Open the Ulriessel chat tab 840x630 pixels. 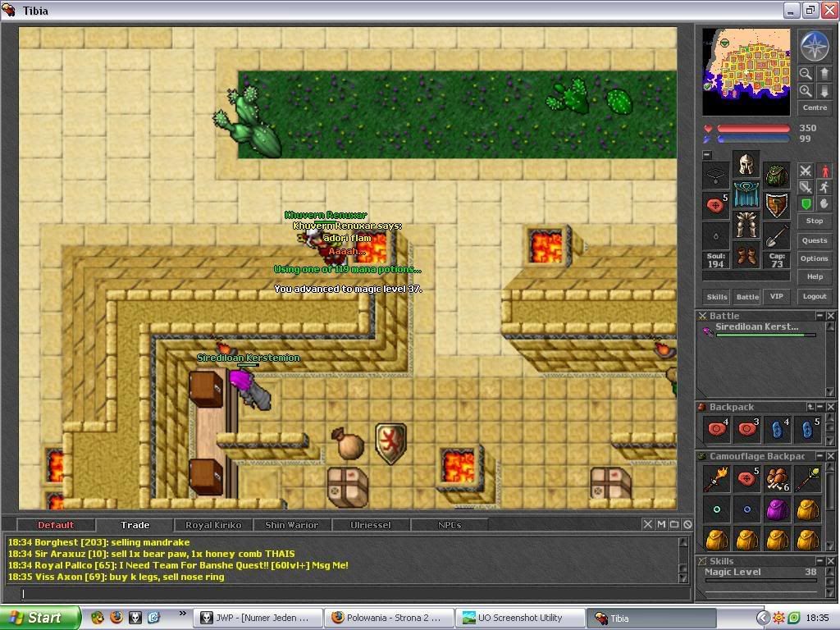point(371,525)
